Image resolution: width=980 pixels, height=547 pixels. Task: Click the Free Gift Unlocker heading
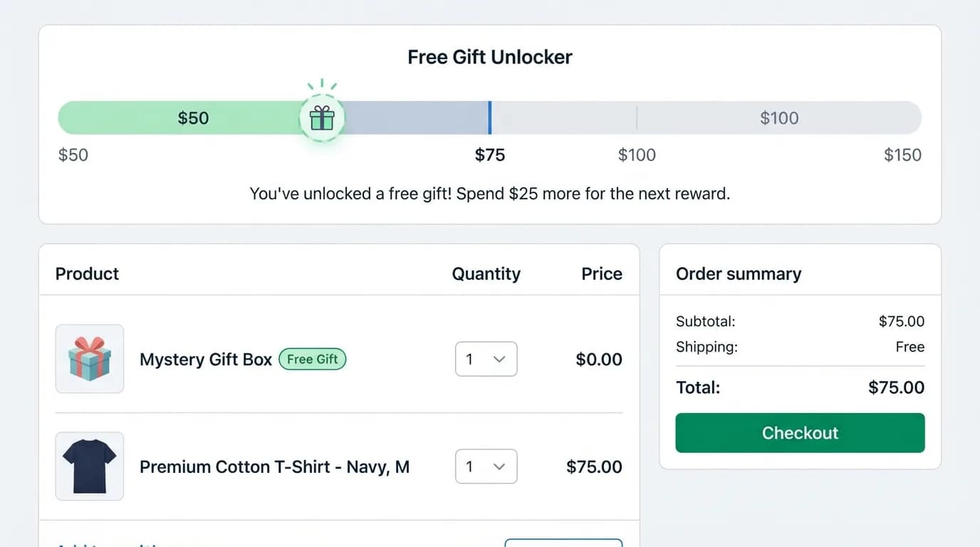pyautogui.click(x=490, y=57)
